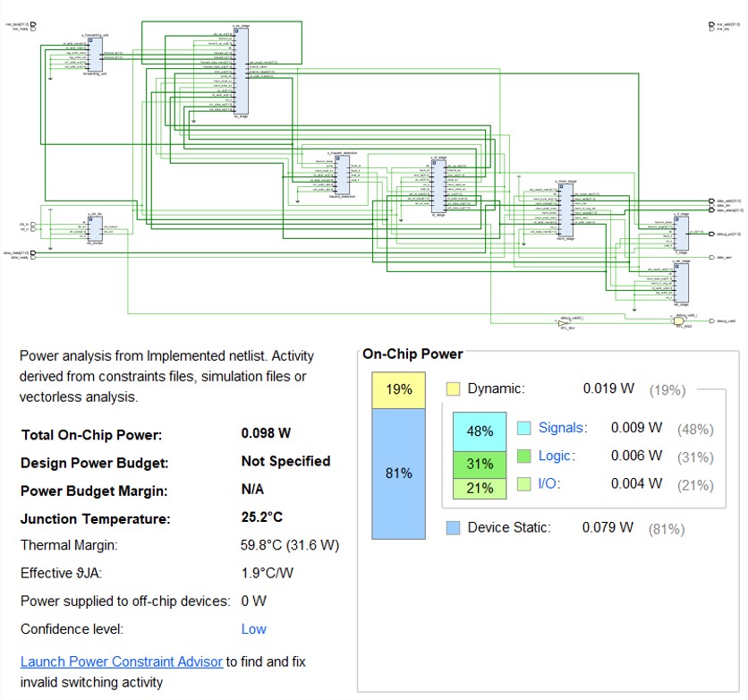Select the data_addr[31:0] output port
Viewport: 748px width, 700px height.
(x=711, y=201)
